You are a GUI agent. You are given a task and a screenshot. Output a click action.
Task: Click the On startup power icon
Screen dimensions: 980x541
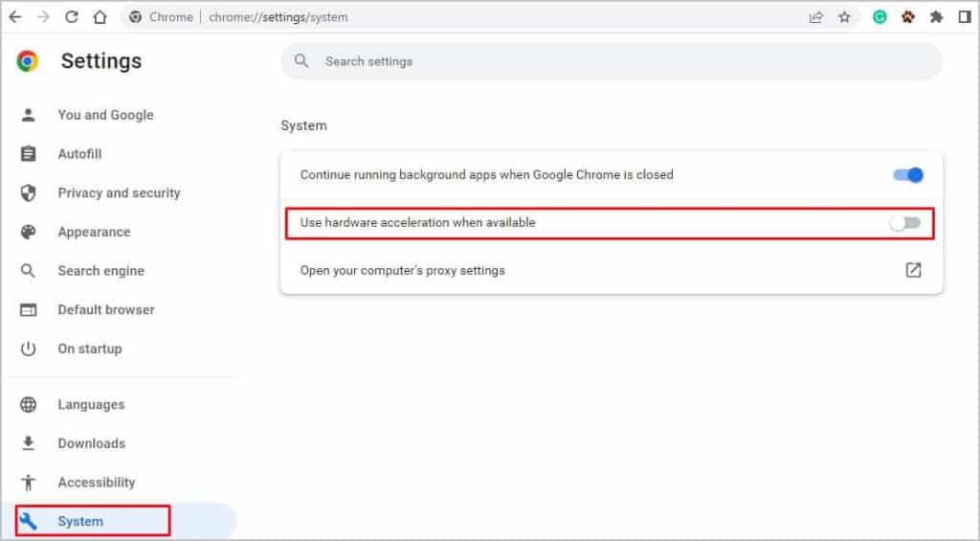pos(28,349)
